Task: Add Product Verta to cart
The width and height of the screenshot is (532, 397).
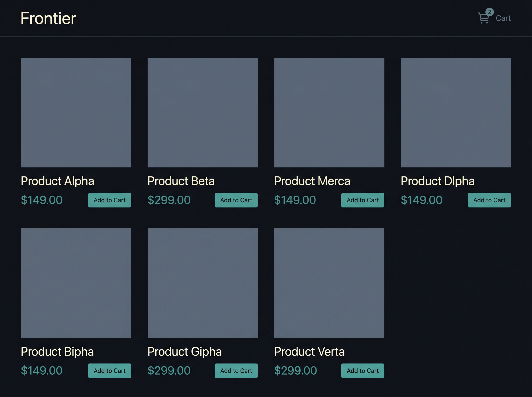Action: tap(363, 371)
